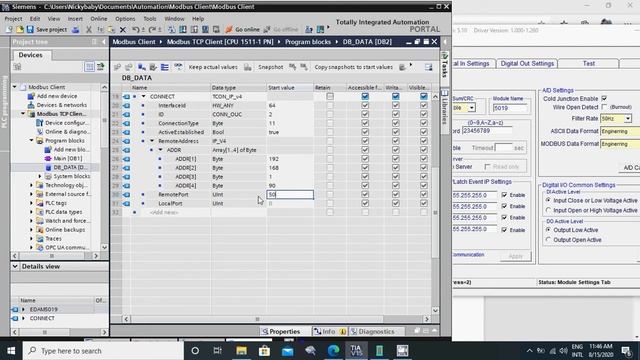Viewport: 640px width, 360px height.
Task: Click the Snapshot button
Action: [x=270, y=67]
